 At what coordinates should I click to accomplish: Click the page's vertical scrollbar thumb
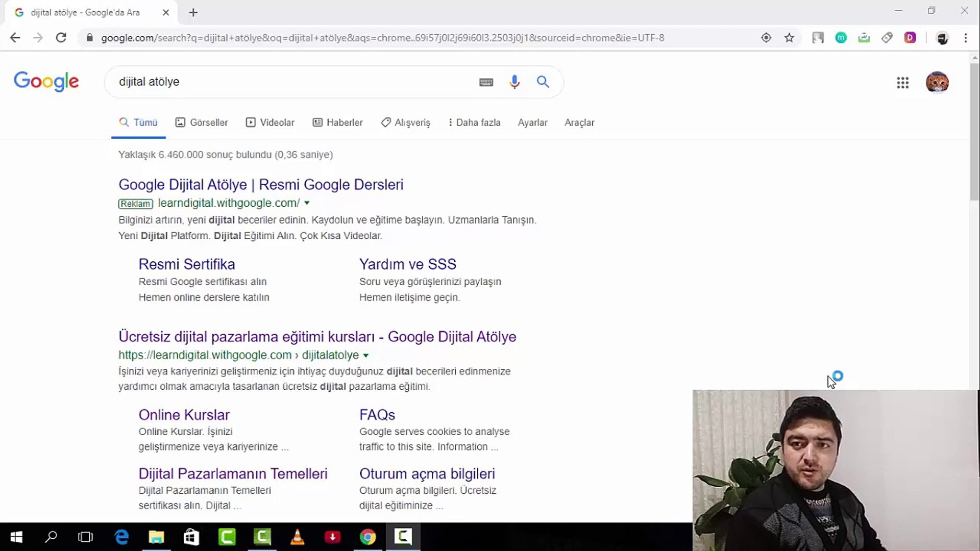974,133
